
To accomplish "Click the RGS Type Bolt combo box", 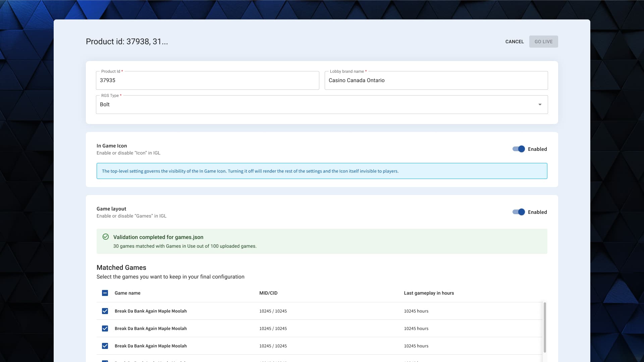I will click(315, 105).
